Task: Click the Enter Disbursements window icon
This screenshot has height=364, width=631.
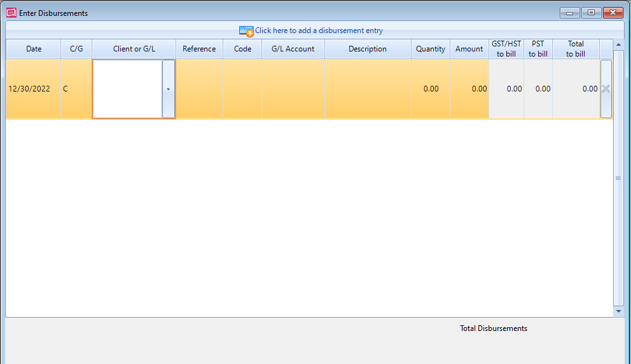Action: point(11,13)
